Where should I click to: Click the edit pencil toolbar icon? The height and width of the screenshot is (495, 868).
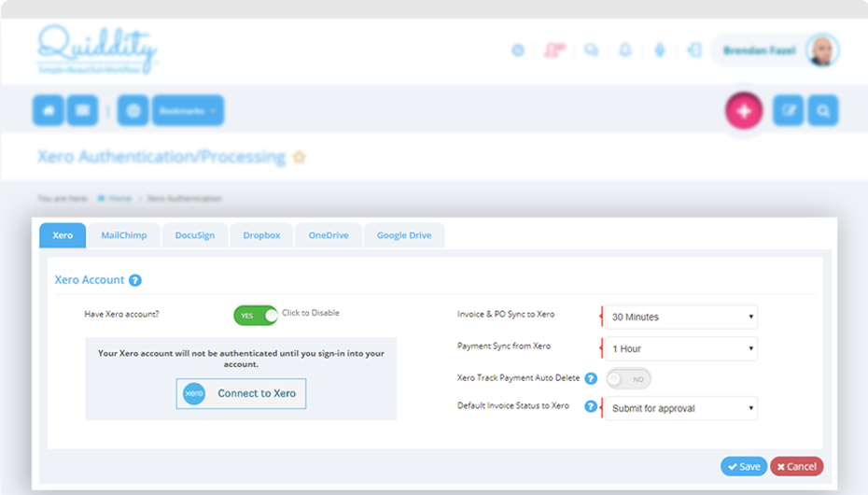pyautogui.click(x=789, y=111)
